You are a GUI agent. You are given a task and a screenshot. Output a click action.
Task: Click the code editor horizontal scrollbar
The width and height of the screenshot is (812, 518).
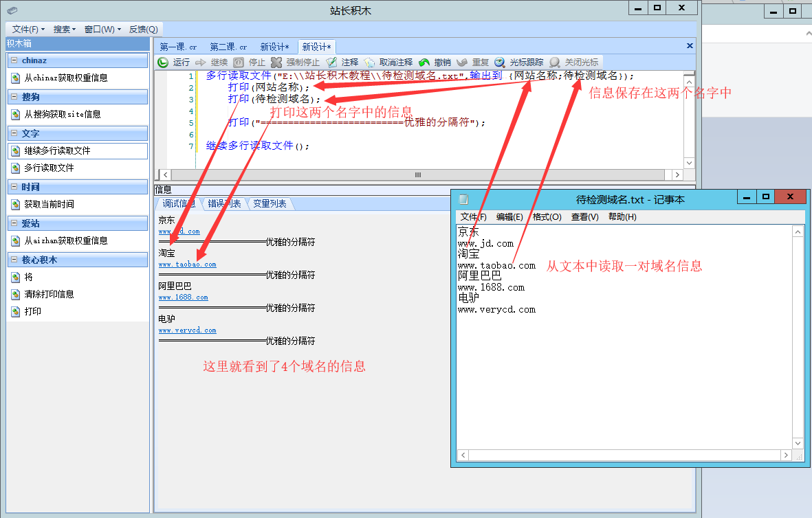tap(417, 175)
